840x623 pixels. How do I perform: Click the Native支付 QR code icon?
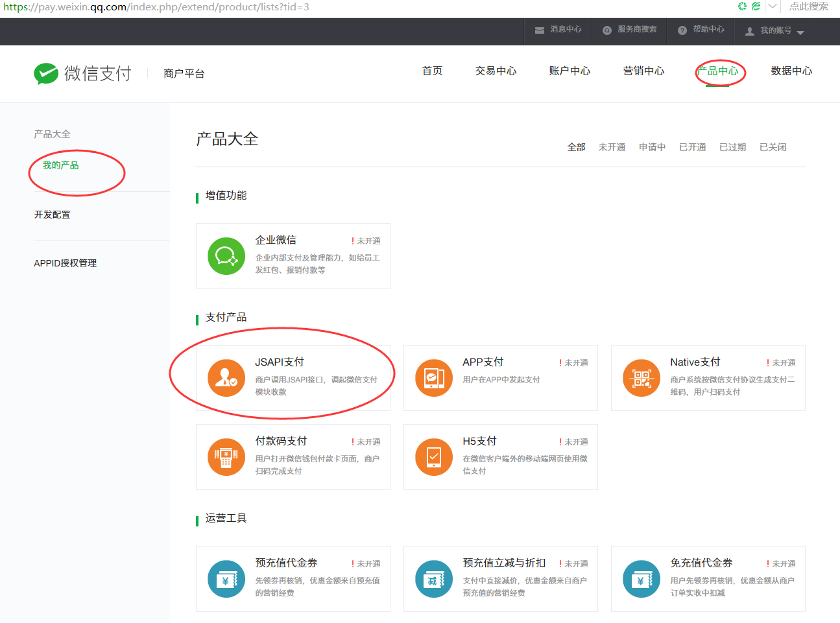coord(642,378)
